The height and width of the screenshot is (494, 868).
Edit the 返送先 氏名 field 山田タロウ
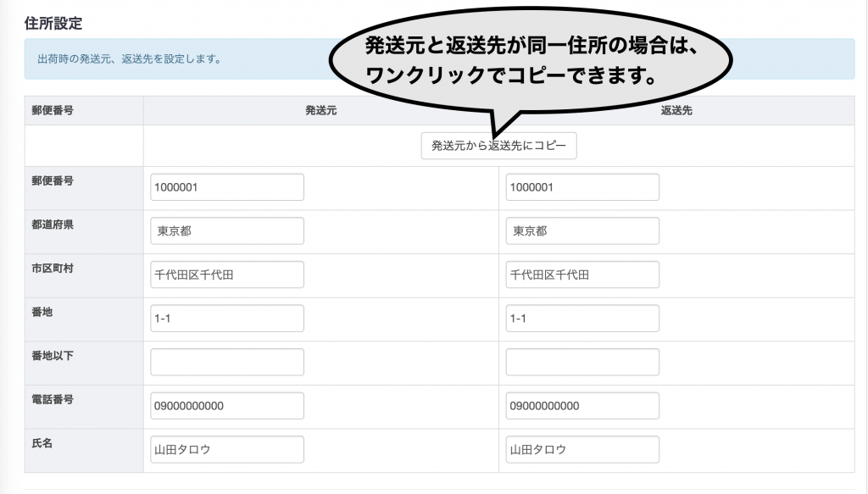[582, 449]
